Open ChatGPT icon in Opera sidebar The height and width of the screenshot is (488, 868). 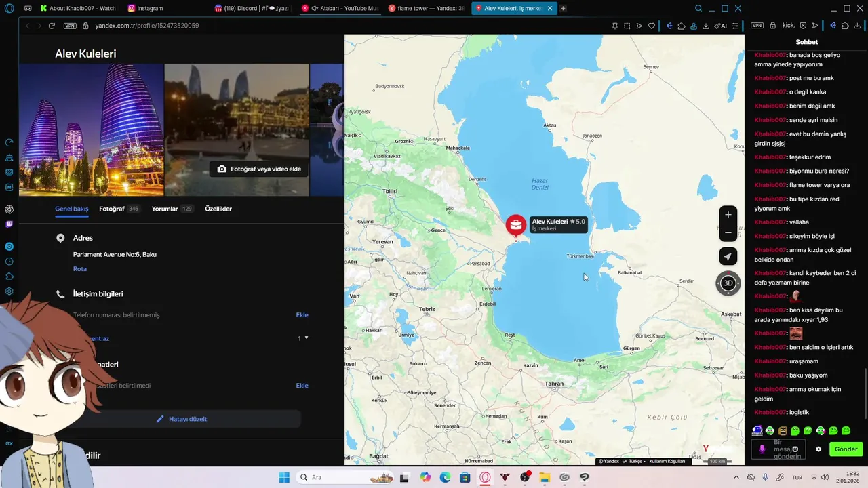click(x=9, y=209)
